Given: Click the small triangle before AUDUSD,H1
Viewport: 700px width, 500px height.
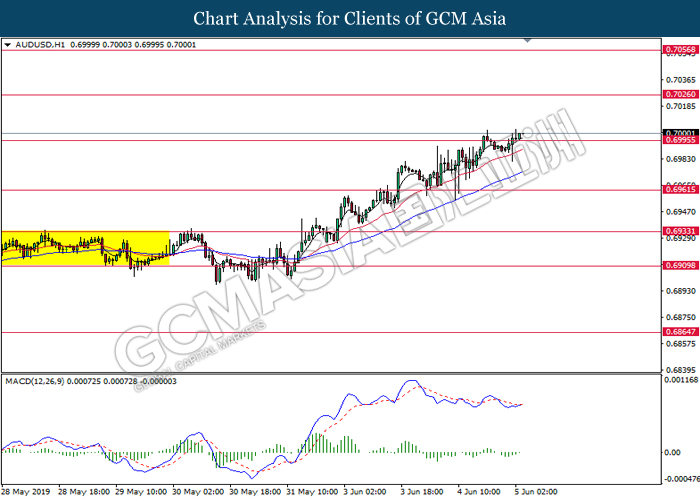Looking at the screenshot, I should point(8,45).
